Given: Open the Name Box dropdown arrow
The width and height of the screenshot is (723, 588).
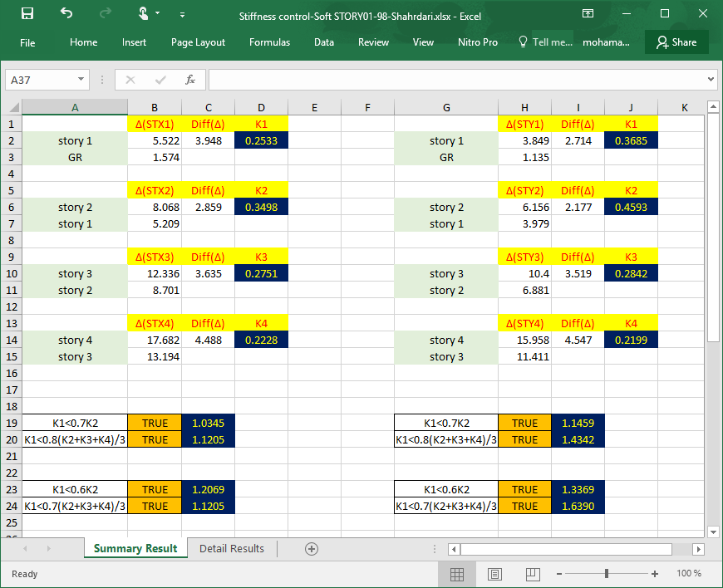Looking at the screenshot, I should pos(81,80).
